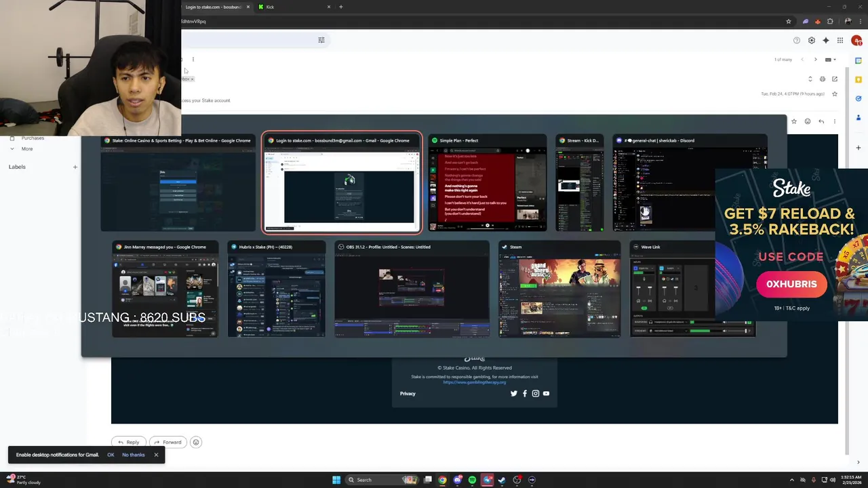Open input tools dropdown arrow
The image size is (868, 488).
(x=835, y=60)
